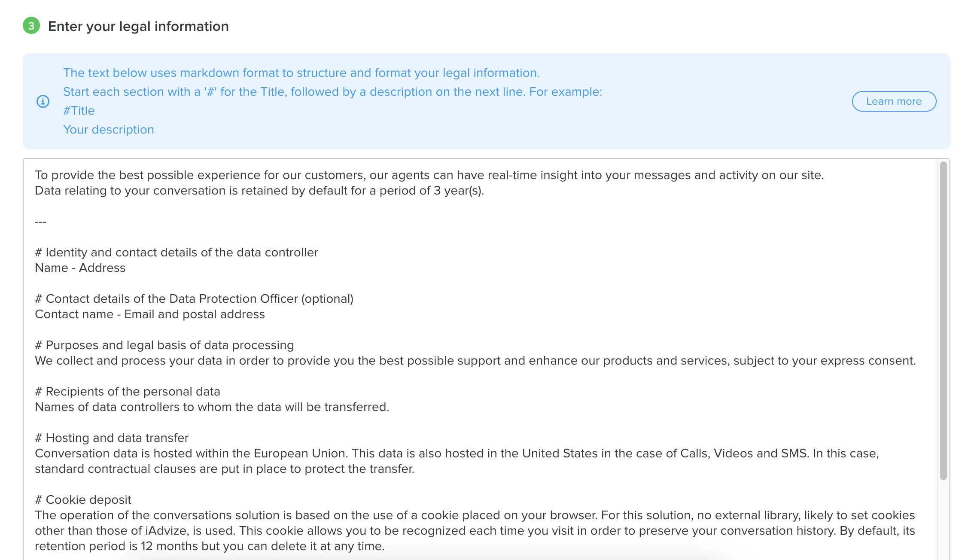Viewport: 974px width, 560px height.
Task: Click the '---' separator line in the text
Action: pos(40,222)
